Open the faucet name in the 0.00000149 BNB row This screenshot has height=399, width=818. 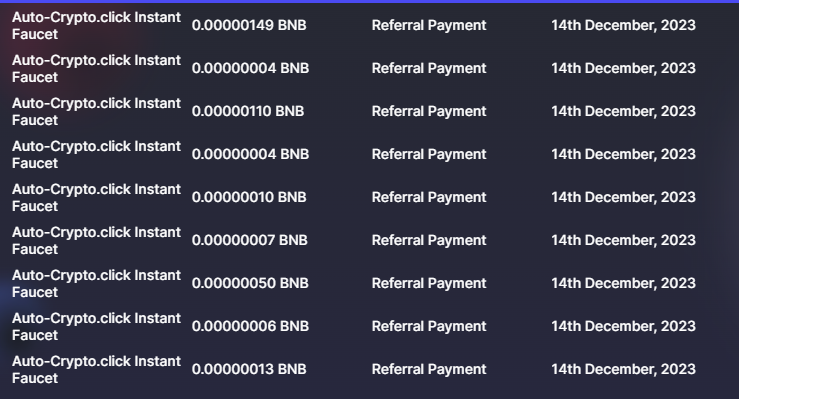[x=97, y=26]
